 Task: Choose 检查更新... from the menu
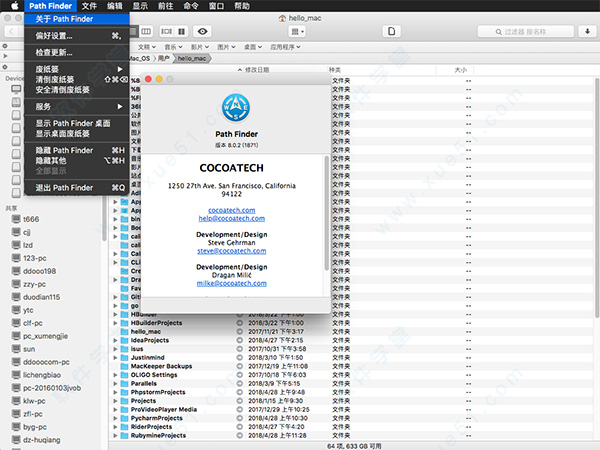77,52
